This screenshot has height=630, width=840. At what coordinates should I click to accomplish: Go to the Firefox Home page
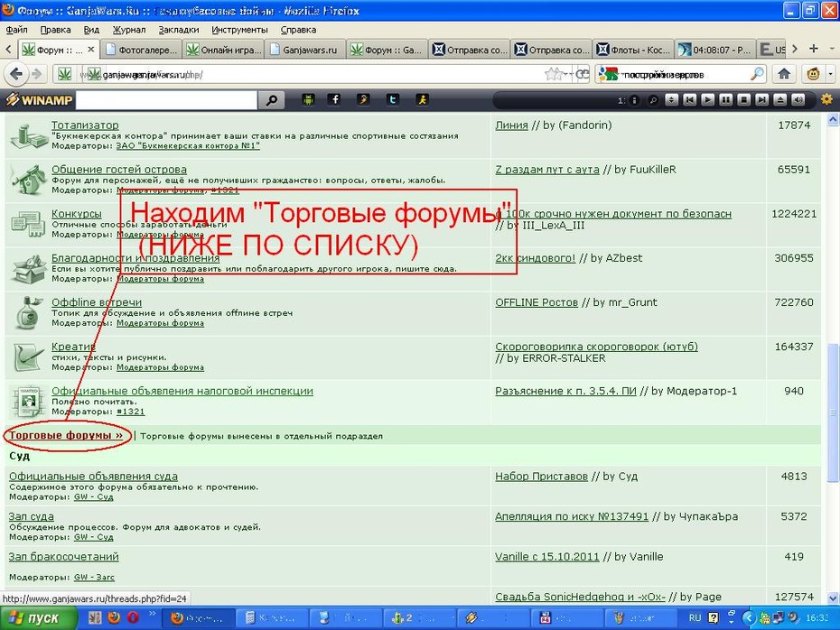[x=784, y=74]
